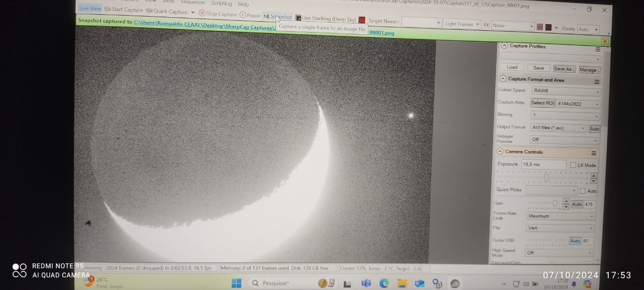This screenshot has height=290, width=644.
Task: Open Camera Controls panel hamburger menu
Action: (594, 153)
